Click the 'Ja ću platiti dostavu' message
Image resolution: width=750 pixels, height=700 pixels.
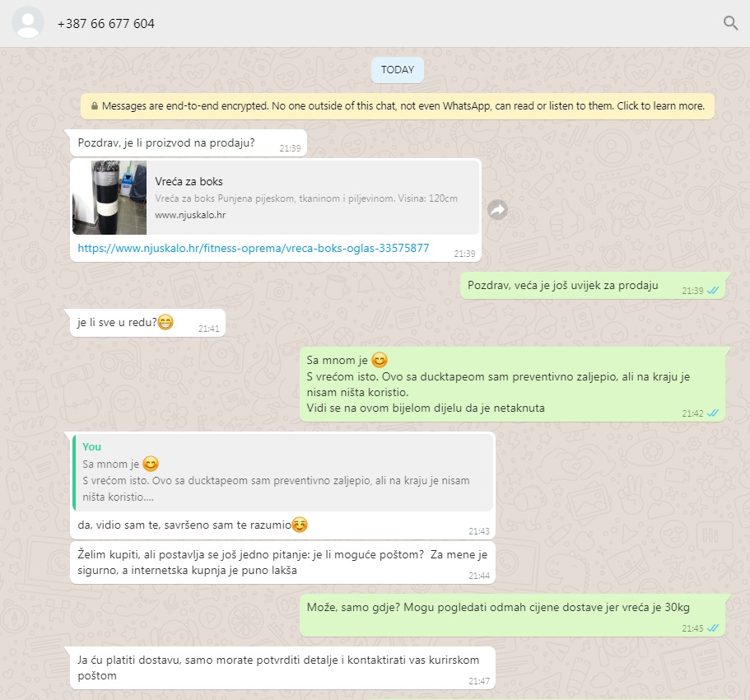pyautogui.click(x=282, y=668)
